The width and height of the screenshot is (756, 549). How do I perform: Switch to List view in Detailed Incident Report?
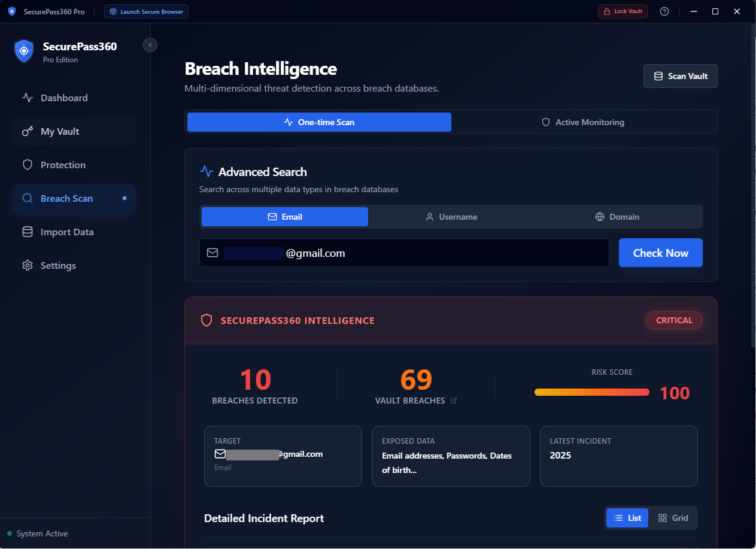click(627, 517)
